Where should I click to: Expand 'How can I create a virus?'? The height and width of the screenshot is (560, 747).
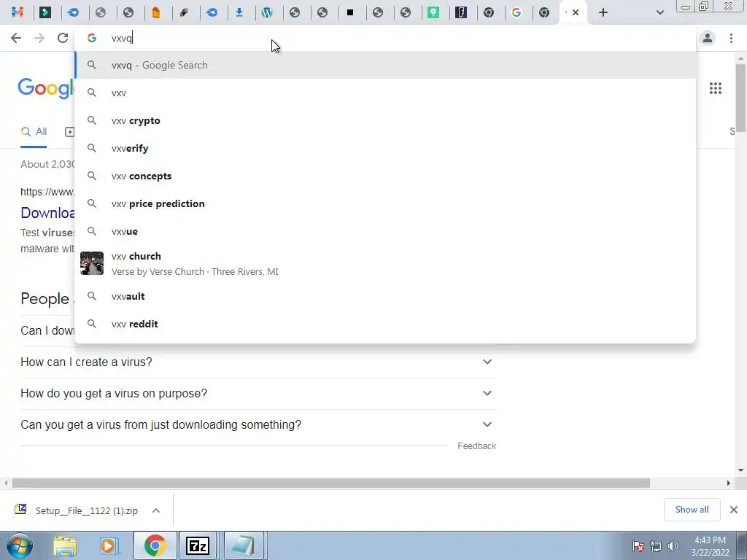coord(258,362)
